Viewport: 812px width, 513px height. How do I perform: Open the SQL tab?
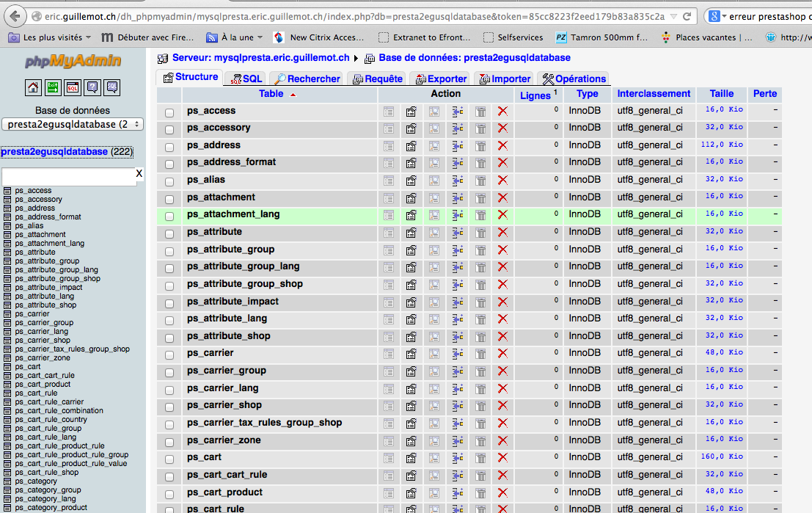pyautogui.click(x=246, y=79)
